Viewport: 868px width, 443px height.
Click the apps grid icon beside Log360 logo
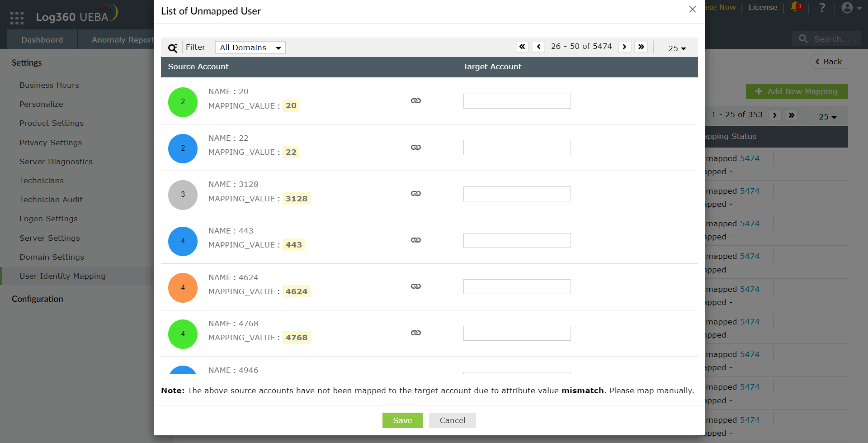point(16,17)
